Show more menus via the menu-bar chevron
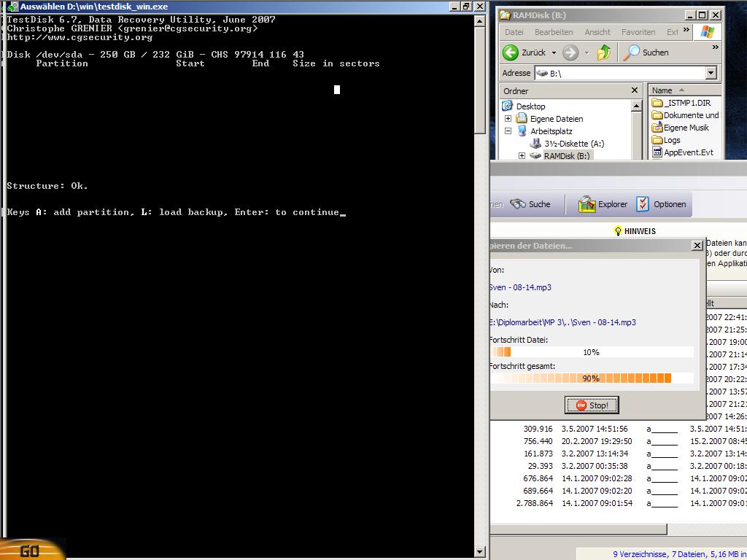The width and height of the screenshot is (747, 560). coord(686,29)
